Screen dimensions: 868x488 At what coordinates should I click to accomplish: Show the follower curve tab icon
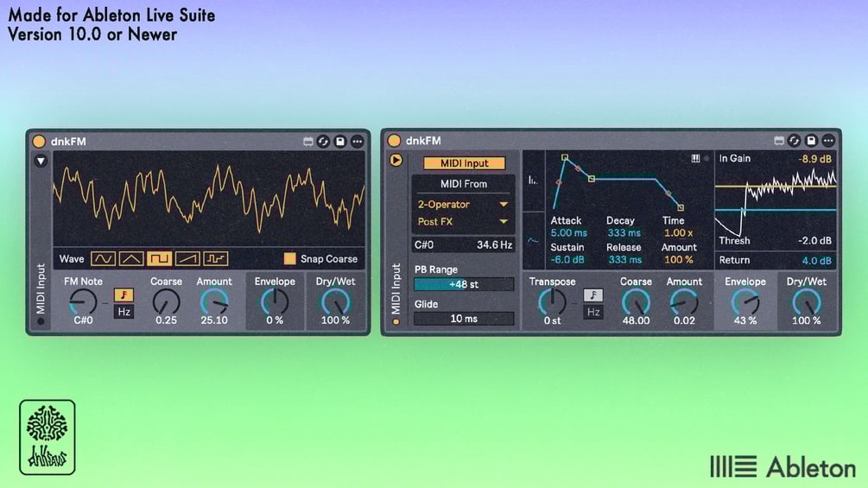click(533, 241)
